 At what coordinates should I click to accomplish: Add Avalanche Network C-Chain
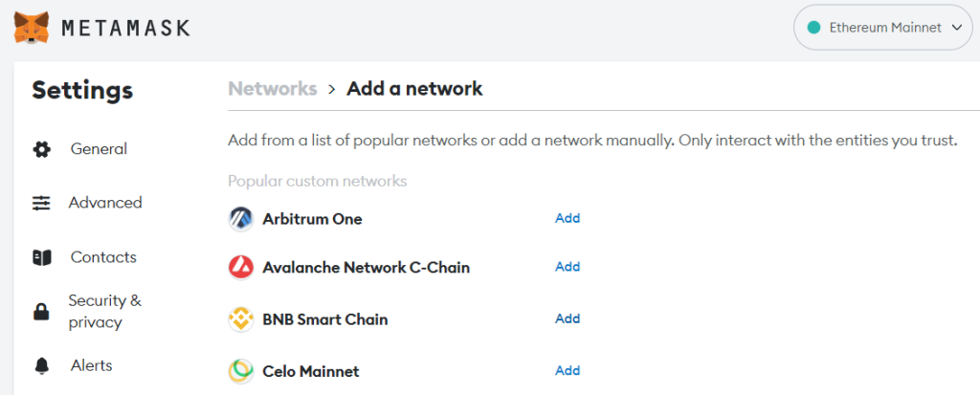click(568, 266)
